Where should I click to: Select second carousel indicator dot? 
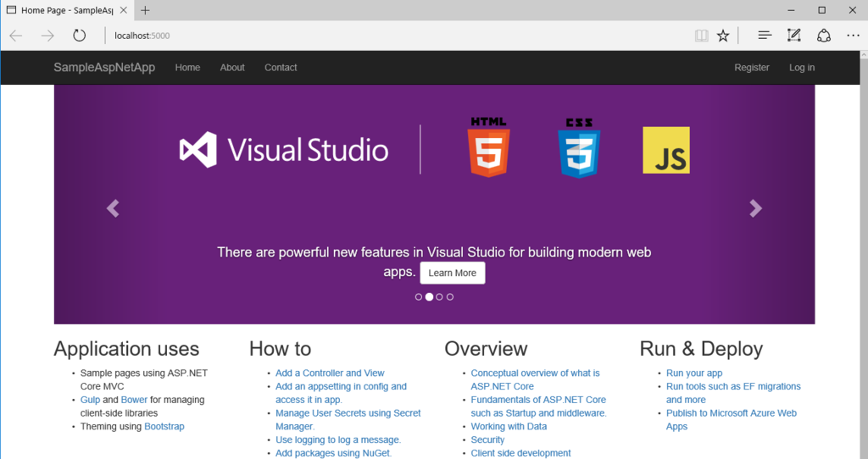pos(429,297)
